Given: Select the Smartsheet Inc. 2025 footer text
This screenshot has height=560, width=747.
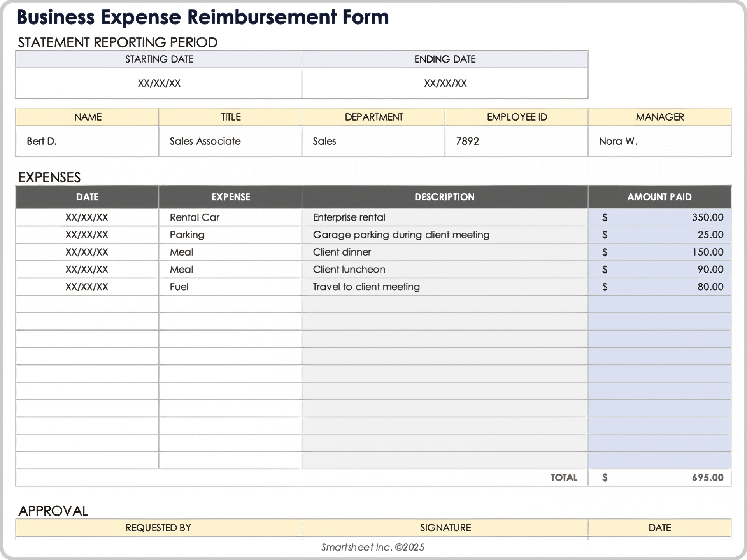Looking at the screenshot, I should pyautogui.click(x=373, y=547).
